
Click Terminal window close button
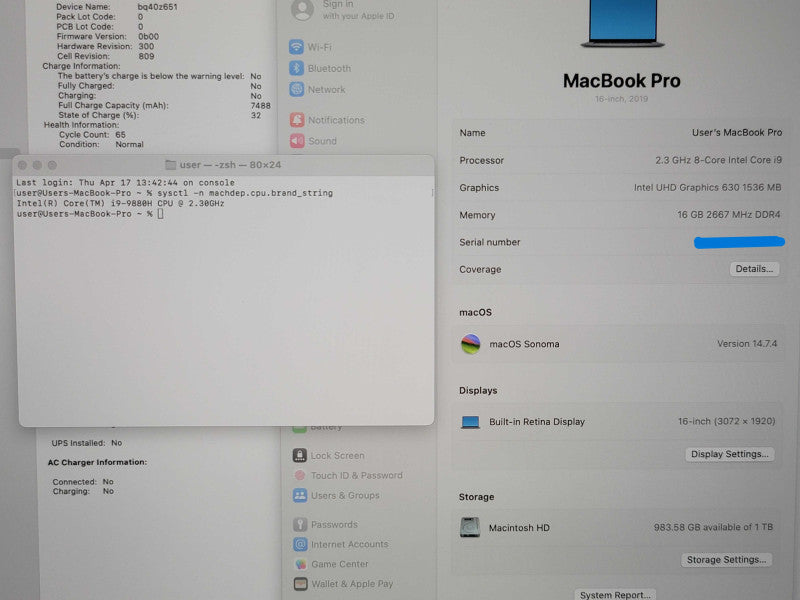click(x=22, y=165)
